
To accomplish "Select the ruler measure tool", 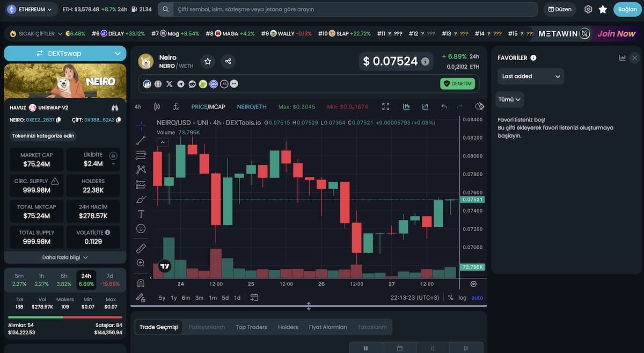I will (141, 248).
